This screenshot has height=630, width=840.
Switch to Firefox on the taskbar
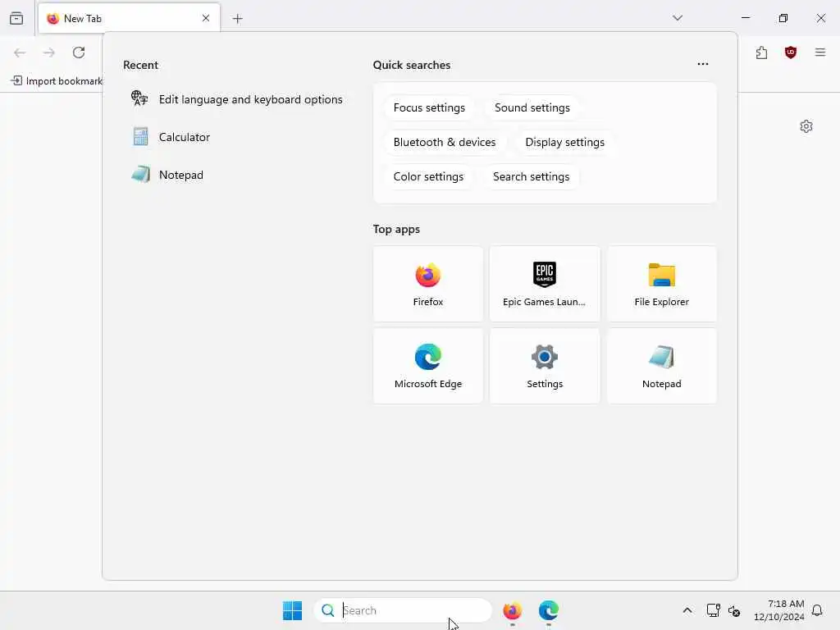pos(512,610)
